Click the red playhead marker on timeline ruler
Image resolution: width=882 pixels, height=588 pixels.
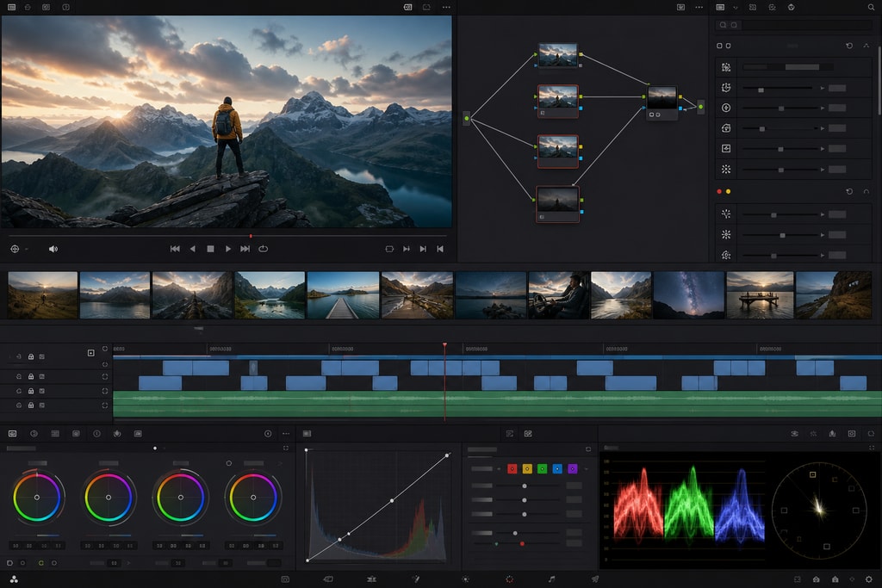pyautogui.click(x=444, y=345)
